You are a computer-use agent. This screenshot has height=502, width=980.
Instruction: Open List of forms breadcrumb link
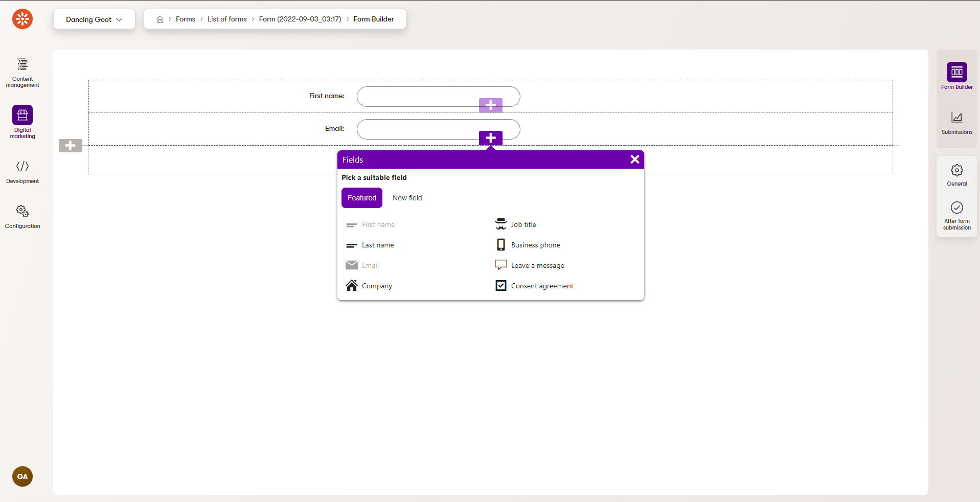click(x=227, y=19)
